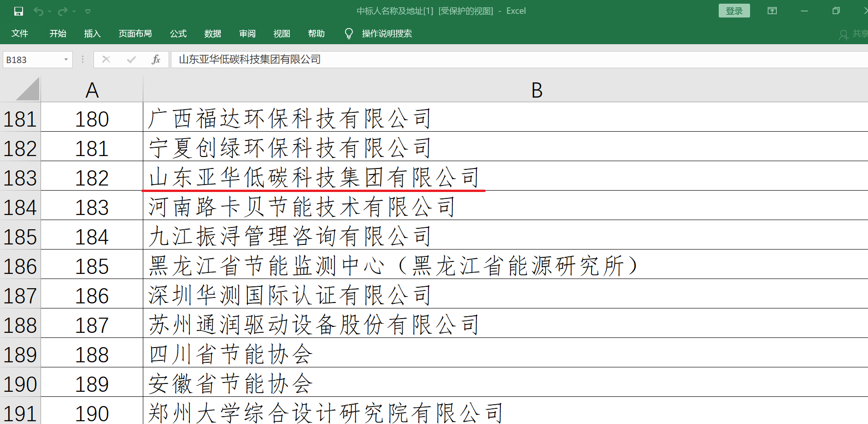The height and width of the screenshot is (424, 868).
Task: Click the Insert Function fx icon
Action: pos(156,59)
